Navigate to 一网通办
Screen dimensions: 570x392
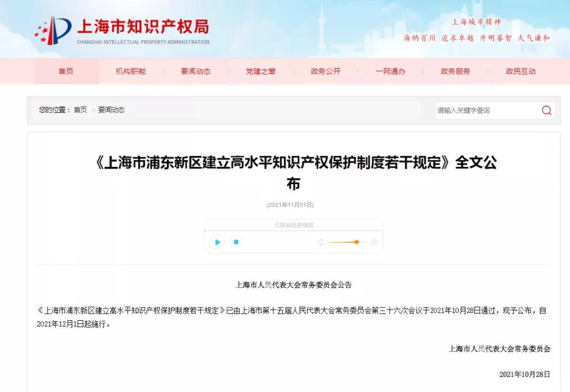tap(390, 71)
